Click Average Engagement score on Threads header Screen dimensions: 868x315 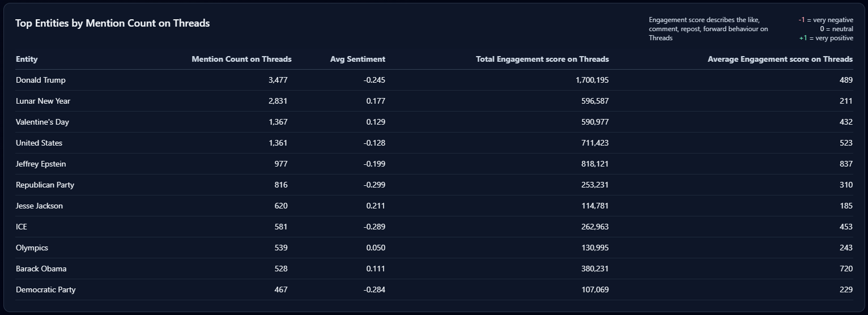click(x=780, y=59)
